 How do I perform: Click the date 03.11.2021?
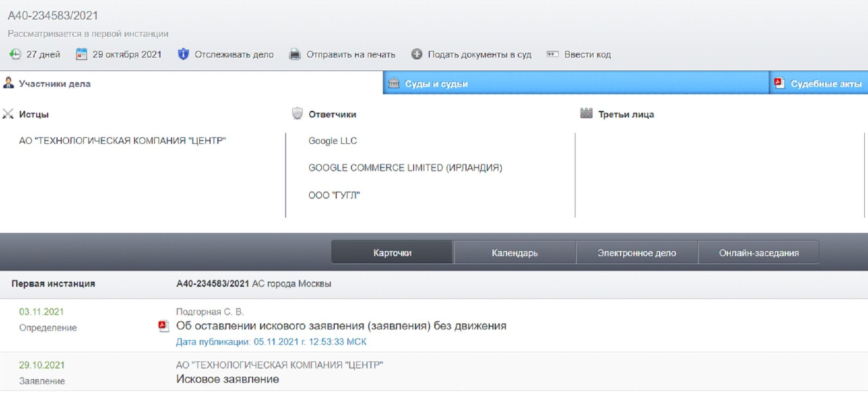pos(41,312)
